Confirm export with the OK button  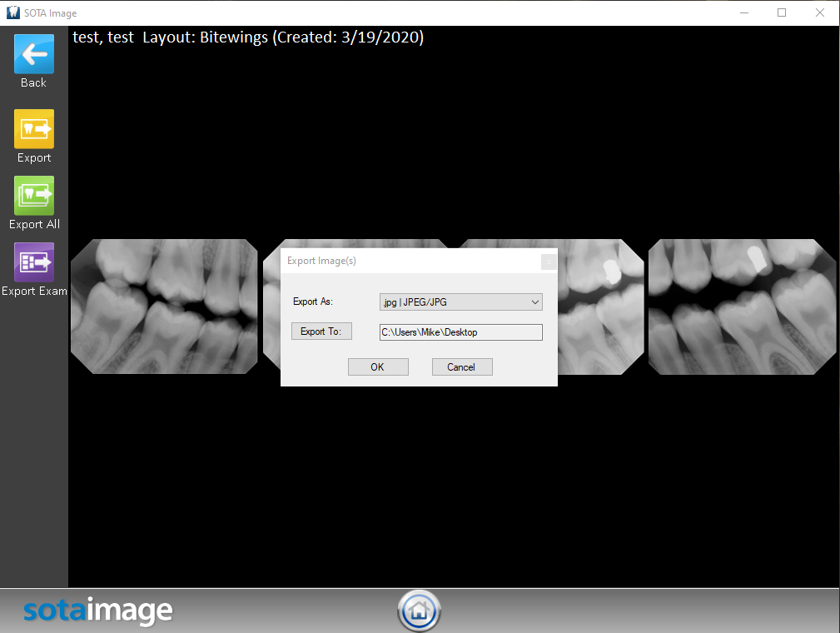378,367
